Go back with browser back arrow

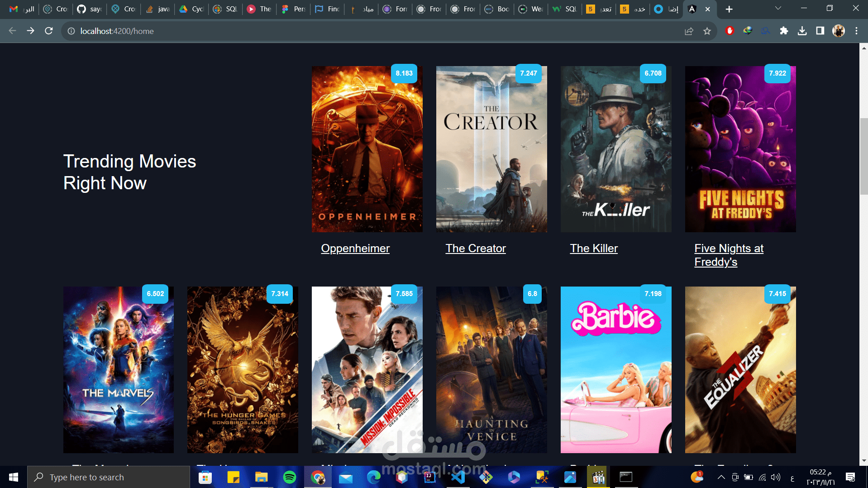click(x=13, y=31)
